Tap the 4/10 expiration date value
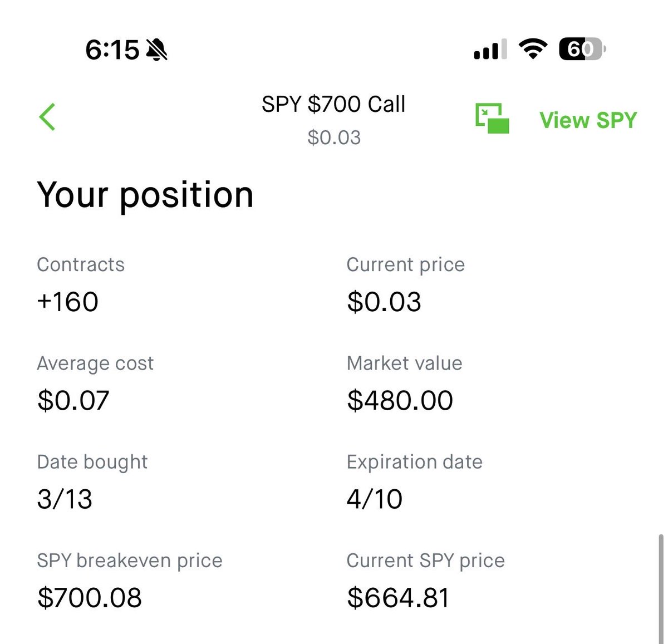 click(x=374, y=499)
